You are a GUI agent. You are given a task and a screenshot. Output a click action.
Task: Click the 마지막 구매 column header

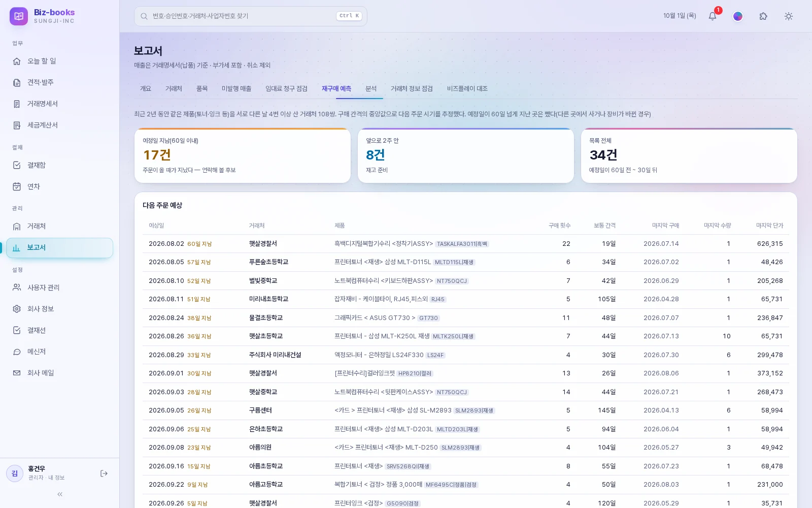[665, 226]
